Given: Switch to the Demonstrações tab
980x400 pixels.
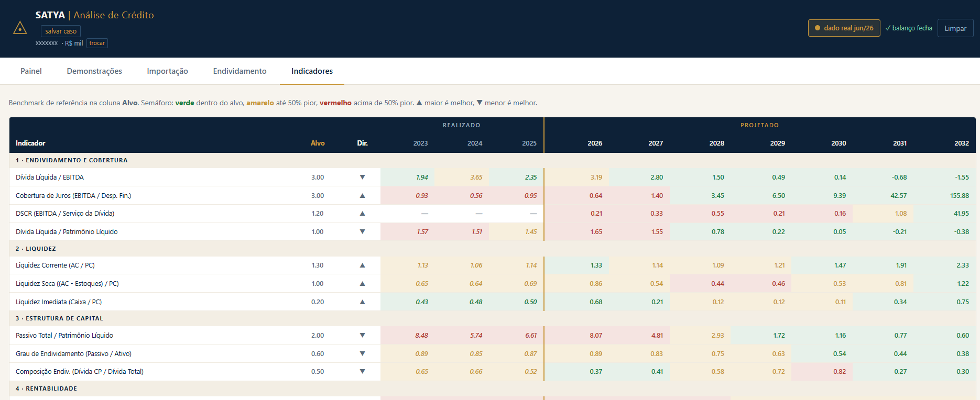Looking at the screenshot, I should 94,71.
